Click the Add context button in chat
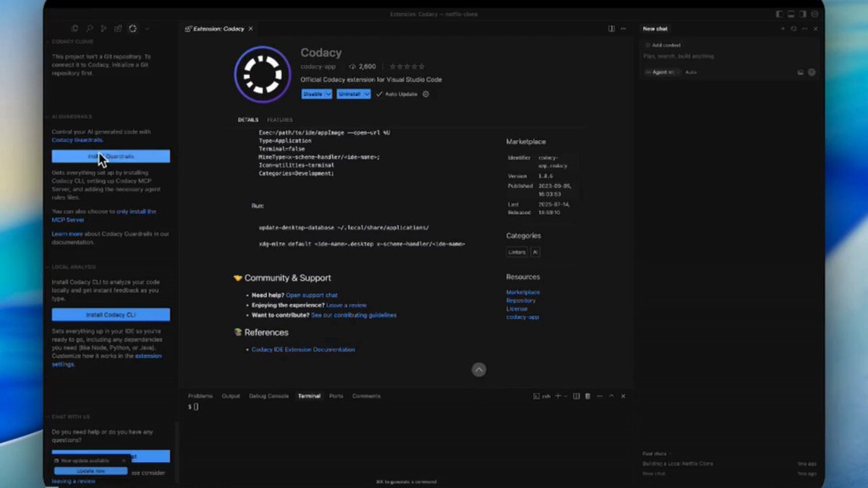Image resolution: width=868 pixels, height=488 pixels. point(663,45)
